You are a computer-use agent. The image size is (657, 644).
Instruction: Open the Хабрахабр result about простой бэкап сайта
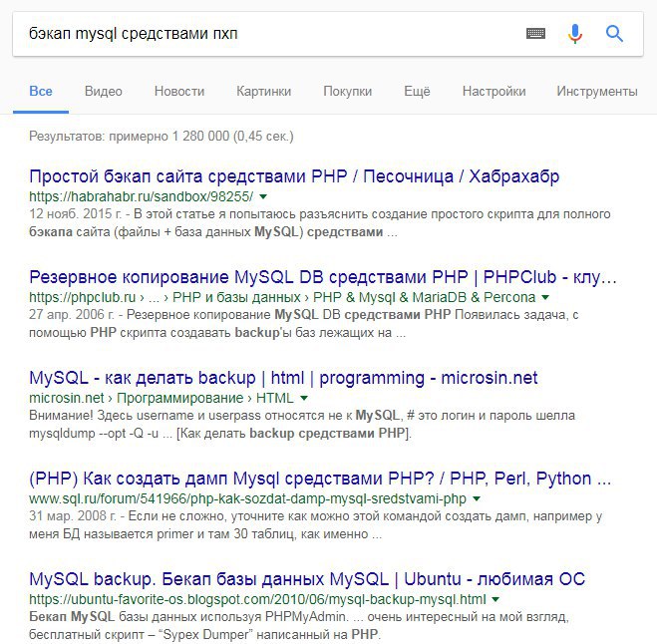click(x=294, y=176)
